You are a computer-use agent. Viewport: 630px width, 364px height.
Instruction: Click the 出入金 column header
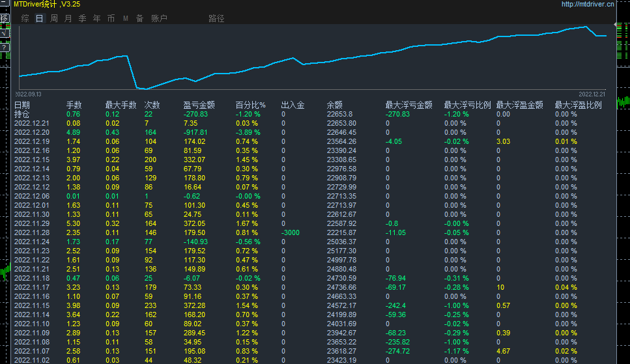pyautogui.click(x=293, y=105)
